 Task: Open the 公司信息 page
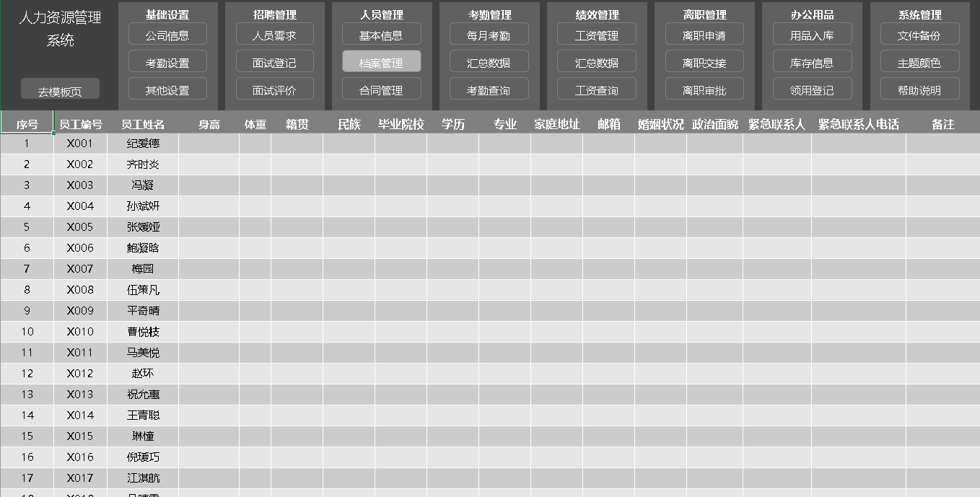[x=167, y=35]
